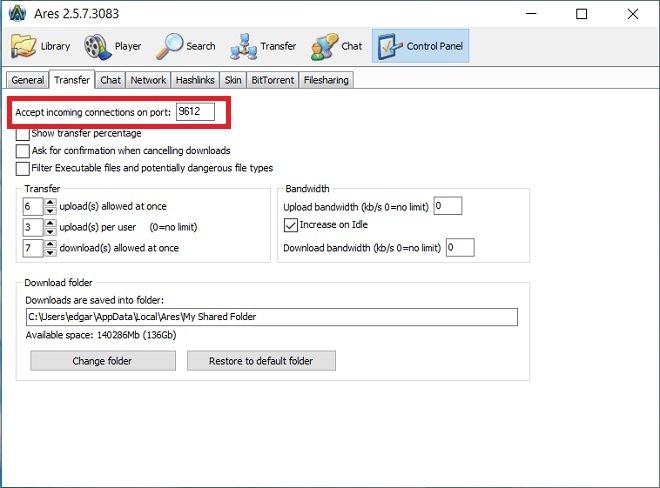Decrease downloads allowed at once
Viewport: 660px width, 488px height.
50,252
